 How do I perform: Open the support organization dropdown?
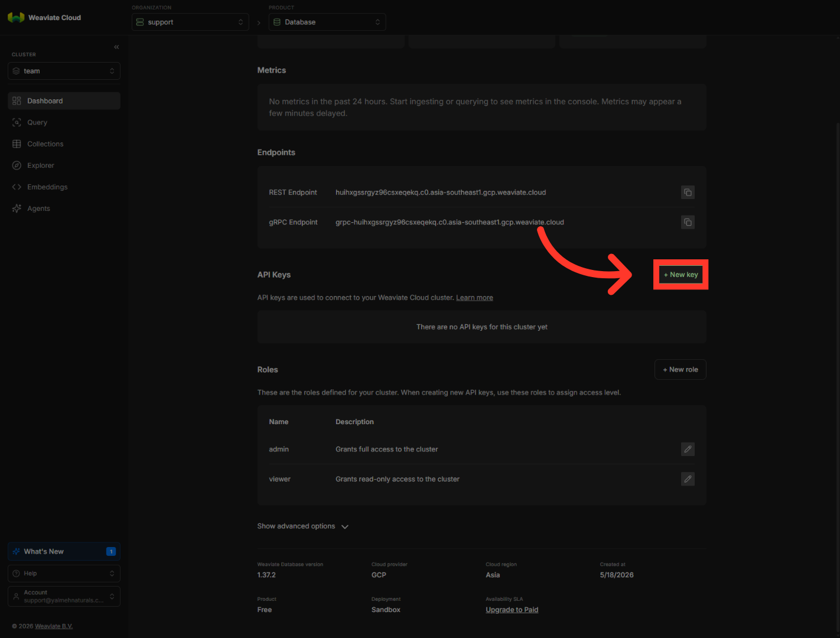click(190, 22)
